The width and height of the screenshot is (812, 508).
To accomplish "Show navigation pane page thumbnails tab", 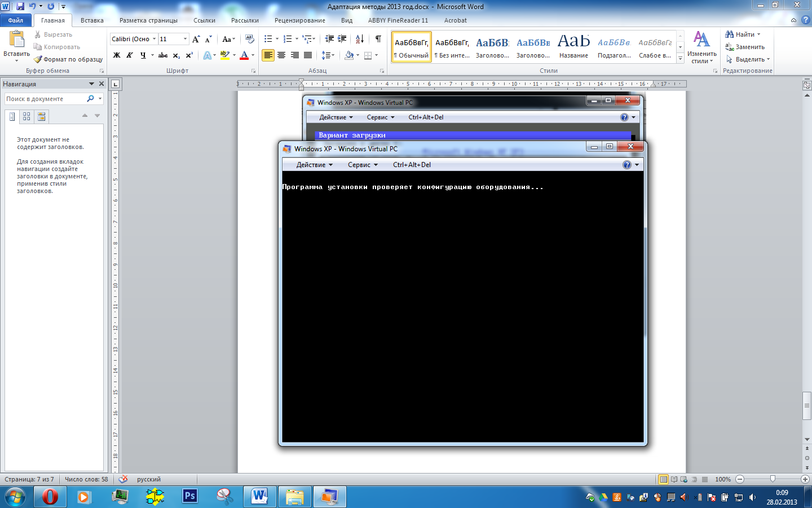I will pos(27,116).
